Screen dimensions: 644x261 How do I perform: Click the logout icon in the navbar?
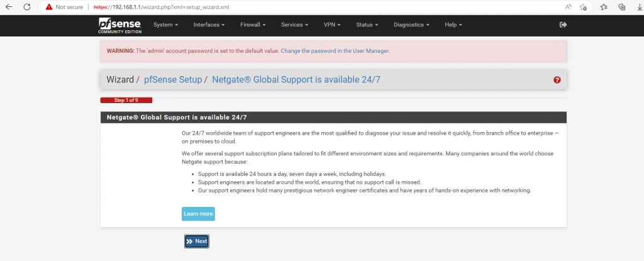(563, 25)
